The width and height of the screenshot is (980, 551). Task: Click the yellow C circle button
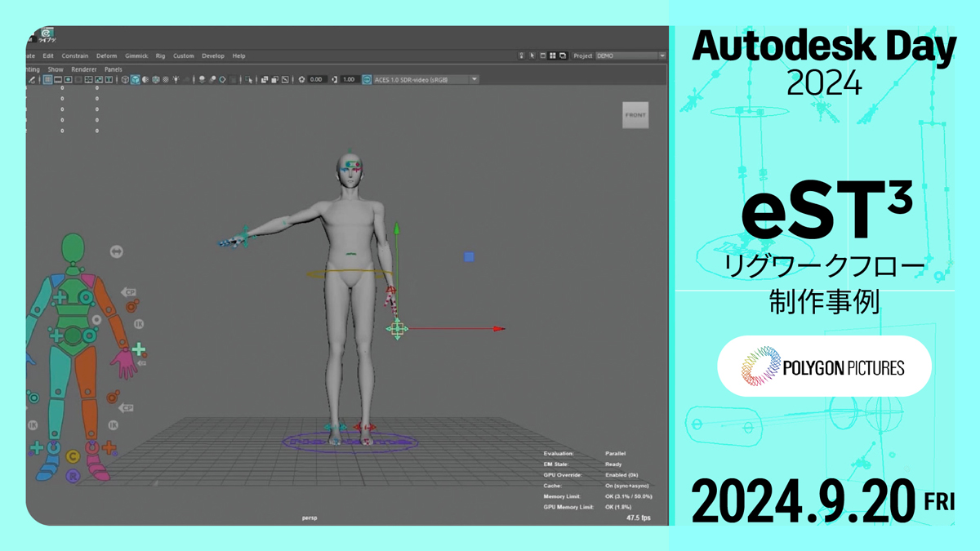73,456
